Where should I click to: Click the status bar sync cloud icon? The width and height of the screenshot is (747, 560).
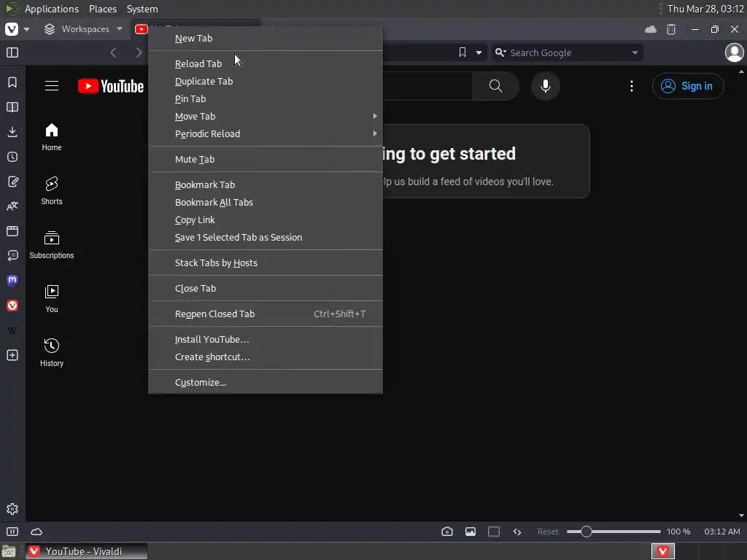[x=36, y=532]
